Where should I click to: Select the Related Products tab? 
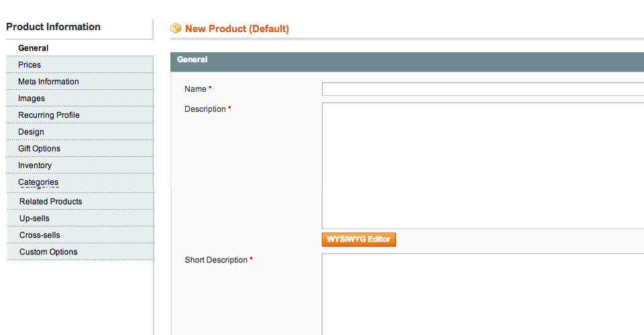click(80, 202)
